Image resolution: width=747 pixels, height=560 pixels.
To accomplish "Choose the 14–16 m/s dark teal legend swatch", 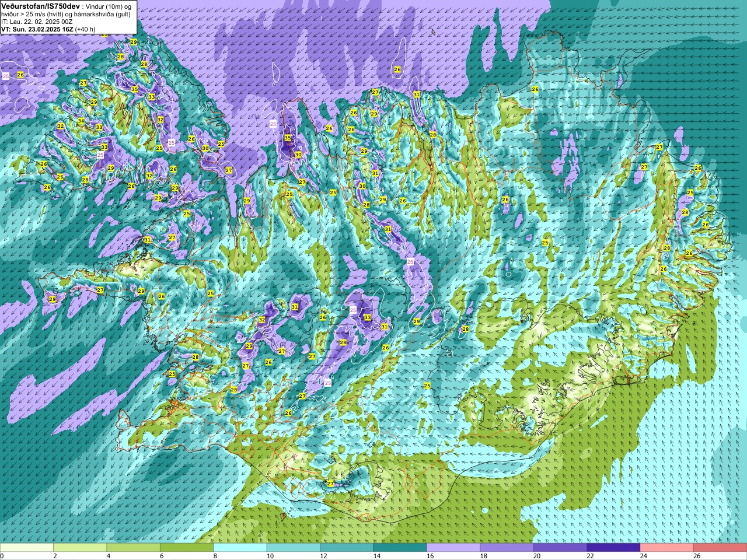I will point(400,548).
